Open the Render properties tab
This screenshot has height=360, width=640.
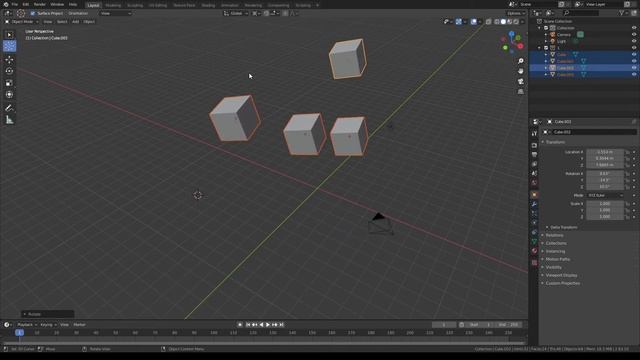coord(534,145)
